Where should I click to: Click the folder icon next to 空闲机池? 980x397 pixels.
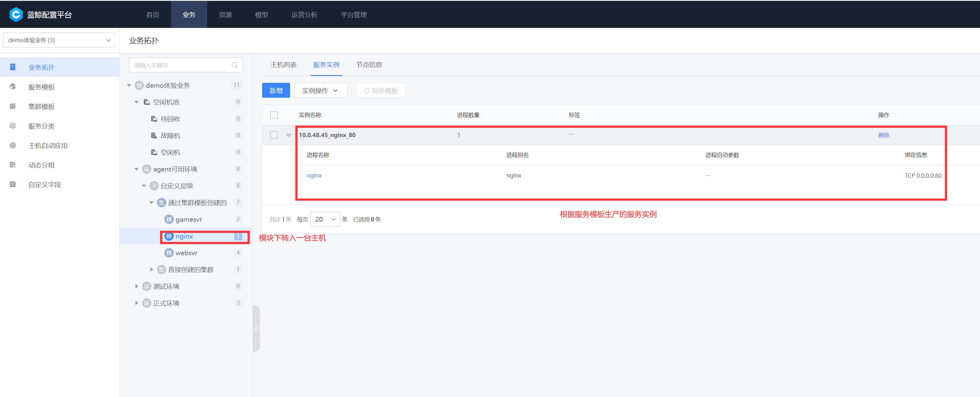[x=146, y=102]
